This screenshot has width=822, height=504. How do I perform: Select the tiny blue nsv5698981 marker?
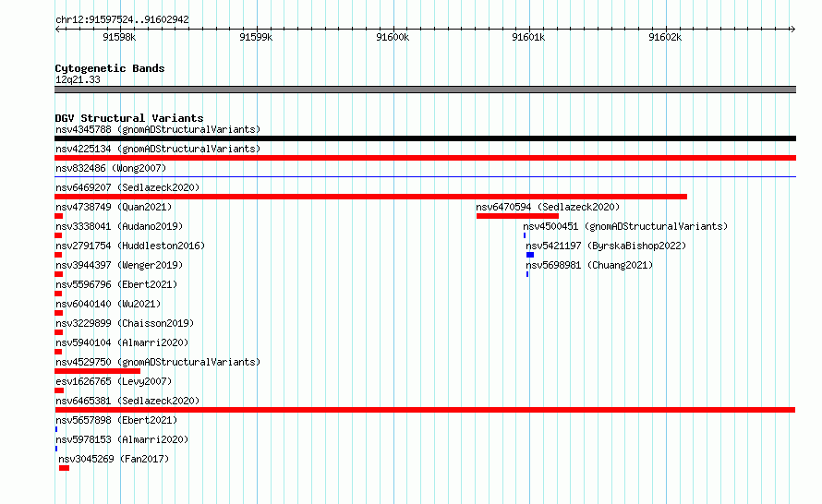[527, 274]
